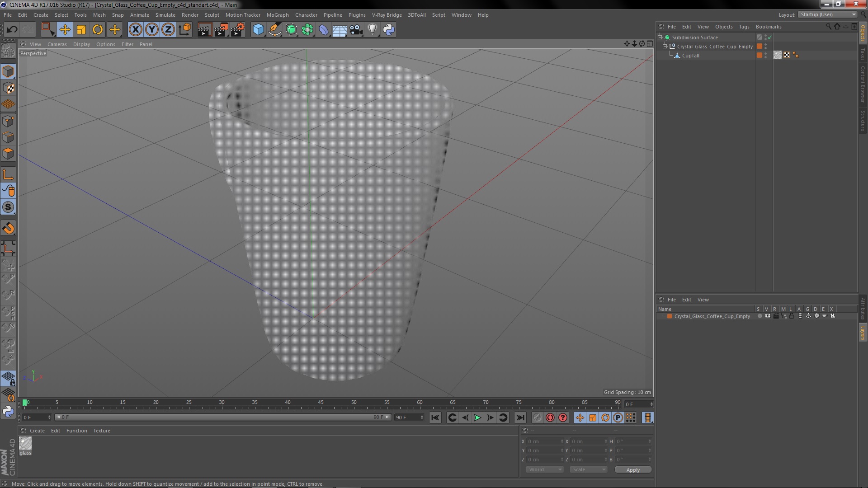Toggle Crystal_Glass_Coffee_Cup_Empty layer visibility in viewport

(x=768, y=316)
